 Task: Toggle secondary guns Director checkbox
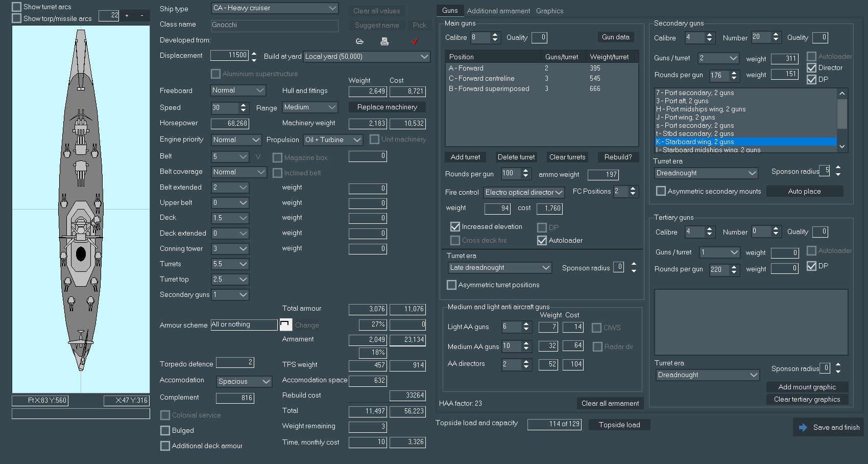pos(811,67)
